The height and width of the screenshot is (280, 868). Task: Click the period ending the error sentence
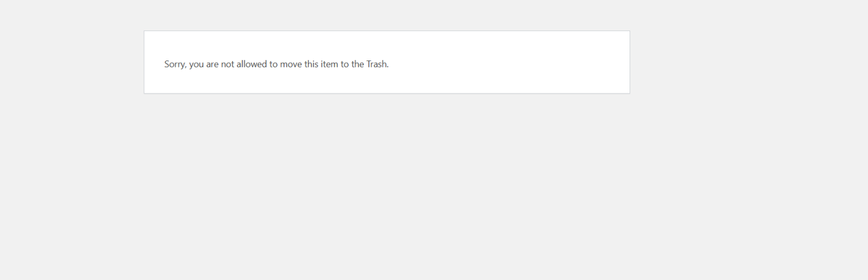(388, 67)
